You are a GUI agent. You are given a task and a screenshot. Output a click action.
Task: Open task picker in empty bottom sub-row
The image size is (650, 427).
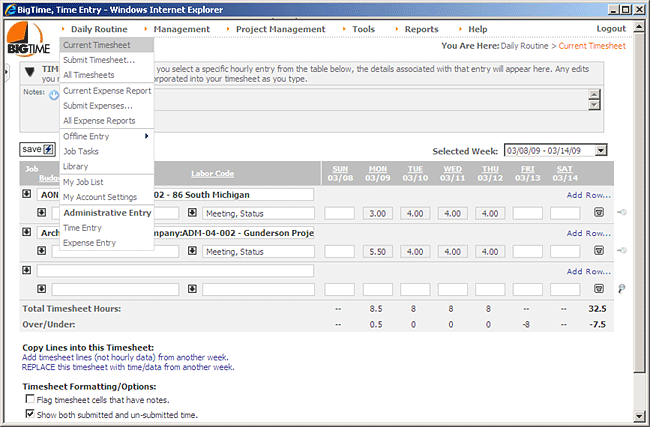[41, 289]
